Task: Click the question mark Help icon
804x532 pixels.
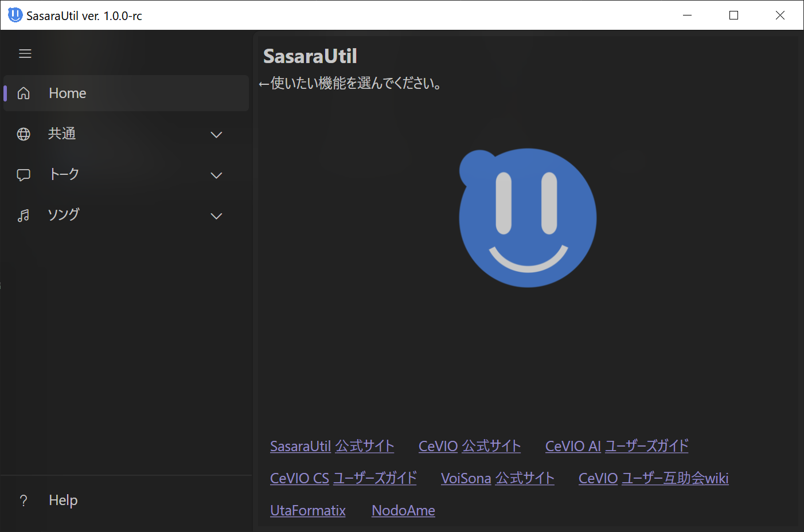Action: point(24,500)
